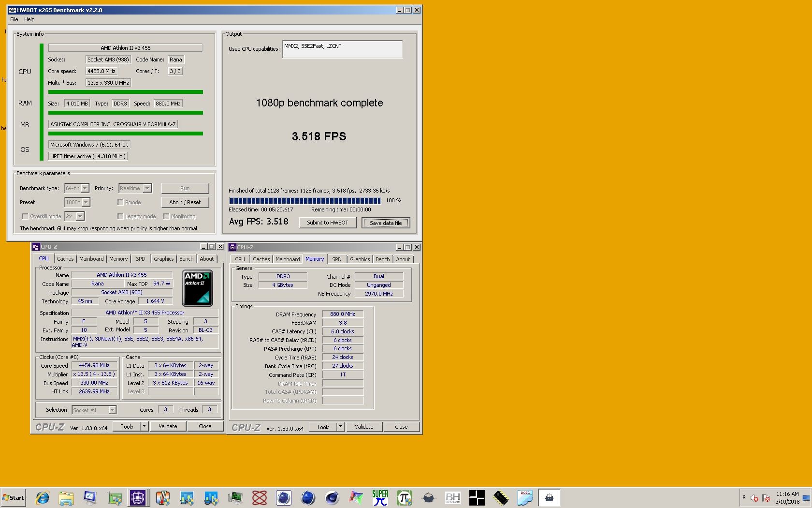Screen dimensions: 812x508
Task: Open the dark Cinema 4D sphere icon
Action: [332, 497]
